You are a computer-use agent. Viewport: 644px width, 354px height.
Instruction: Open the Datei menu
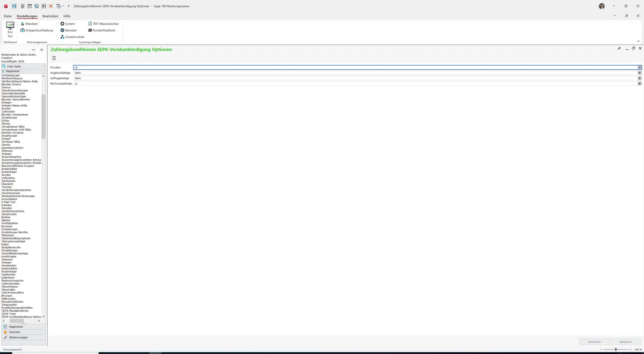(8, 16)
